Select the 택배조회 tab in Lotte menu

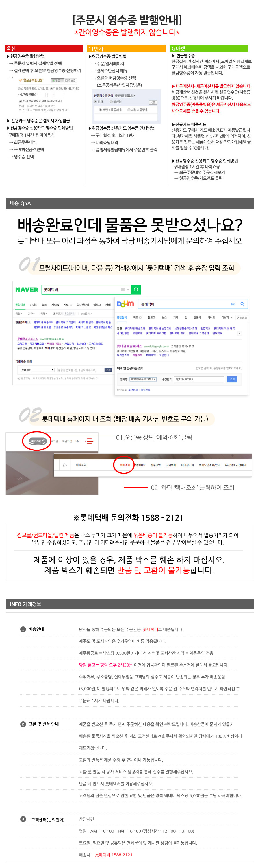pyautogui.click(x=125, y=465)
